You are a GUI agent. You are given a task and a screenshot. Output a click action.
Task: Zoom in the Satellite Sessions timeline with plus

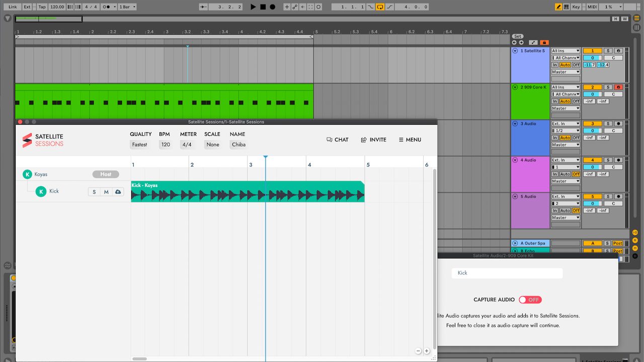[x=427, y=351]
